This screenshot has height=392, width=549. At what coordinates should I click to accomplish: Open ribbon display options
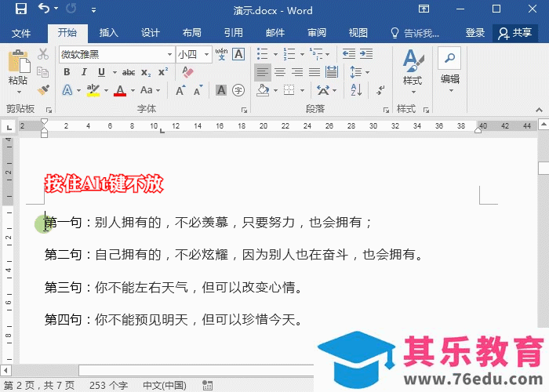424,9
